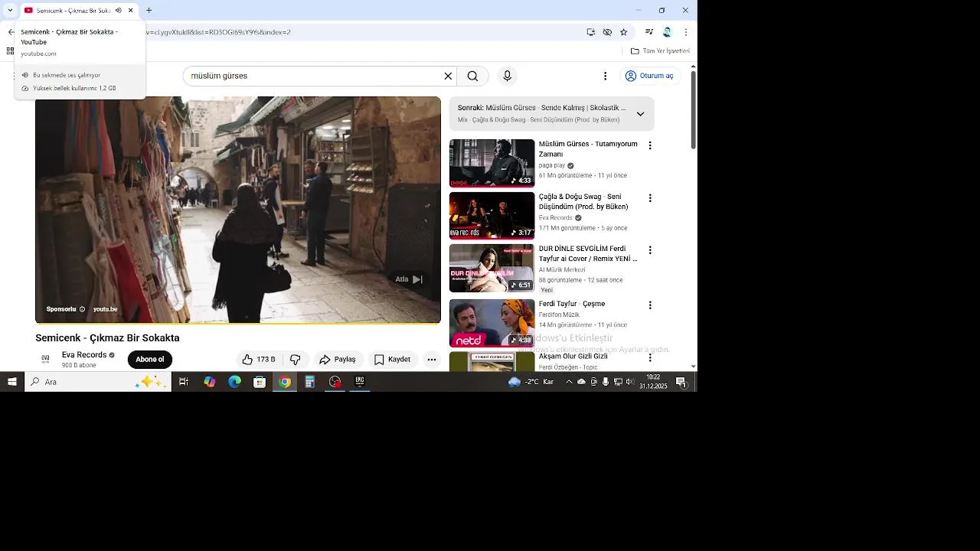Click the Windows taskbar Ara search box
Screen dimensions: 980x551
(x=98, y=382)
